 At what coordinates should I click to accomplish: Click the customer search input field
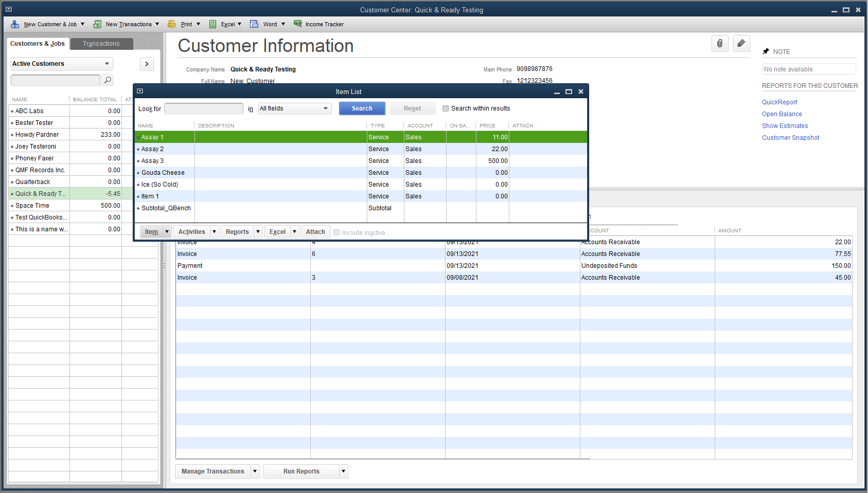click(56, 80)
